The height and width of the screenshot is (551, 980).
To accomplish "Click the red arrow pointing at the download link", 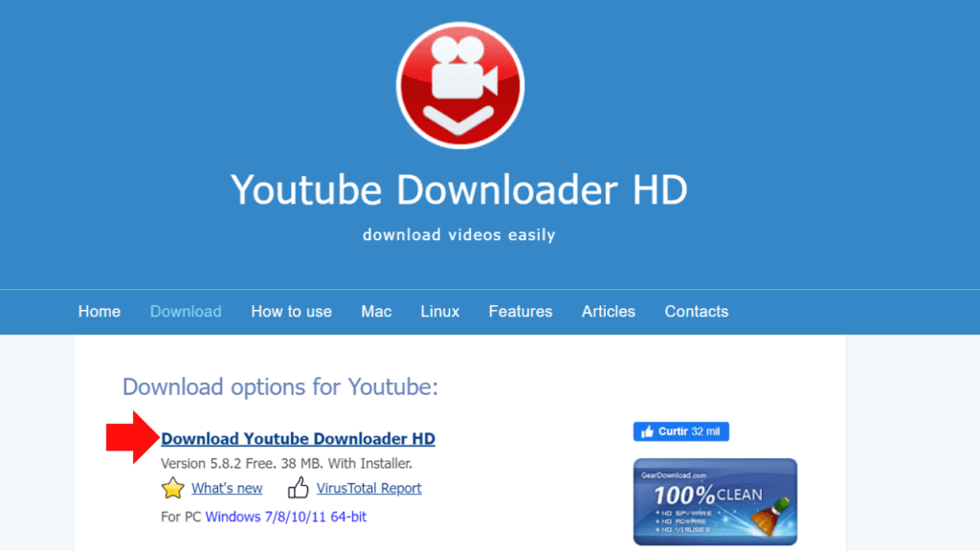I will (129, 438).
